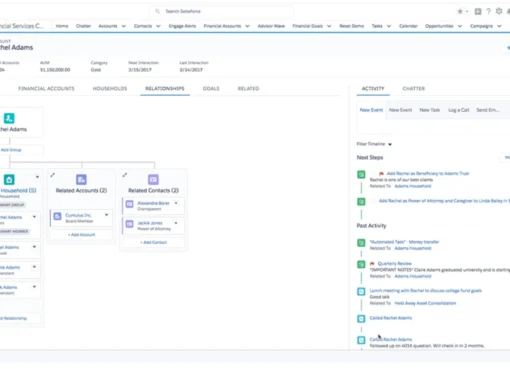
Task: Open the Jackie Jones row dropdown arrow
Action: click(176, 223)
